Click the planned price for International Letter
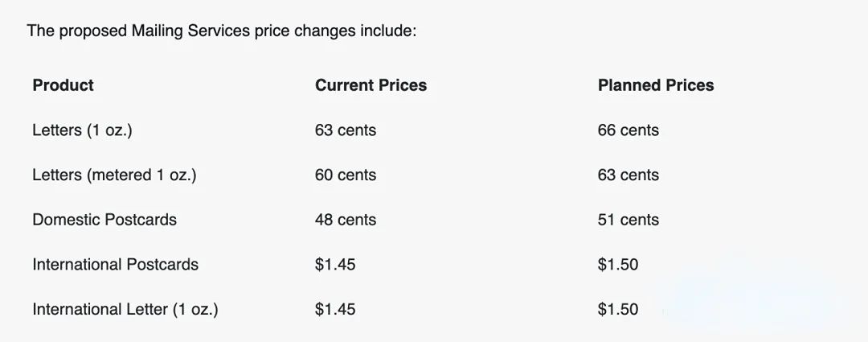The width and height of the screenshot is (868, 342). coord(618,310)
